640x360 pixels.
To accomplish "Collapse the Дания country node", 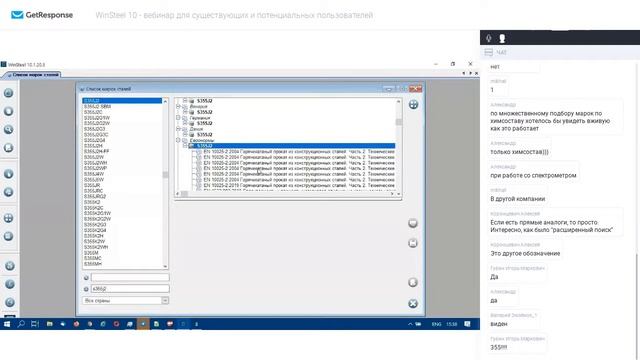I will (178, 129).
